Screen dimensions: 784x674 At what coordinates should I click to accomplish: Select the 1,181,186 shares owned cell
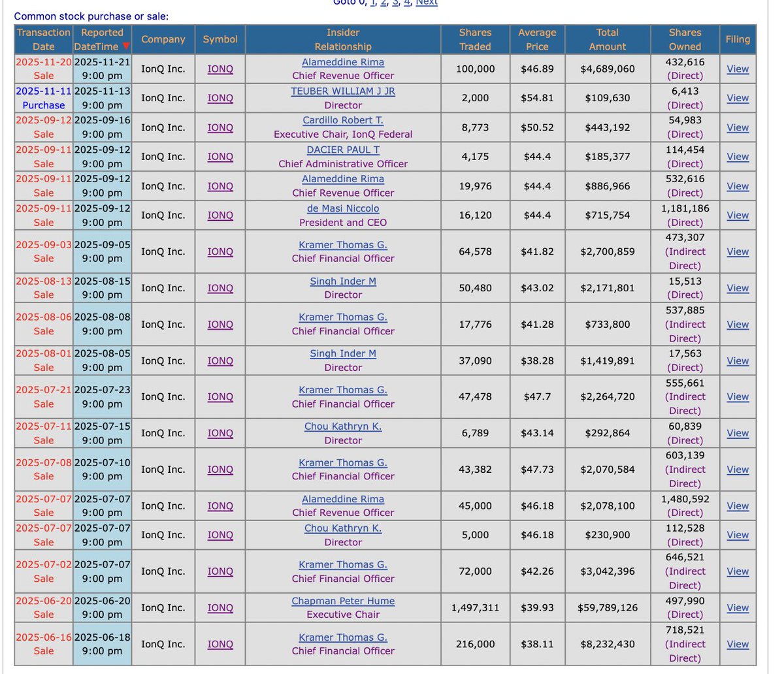coord(685,215)
